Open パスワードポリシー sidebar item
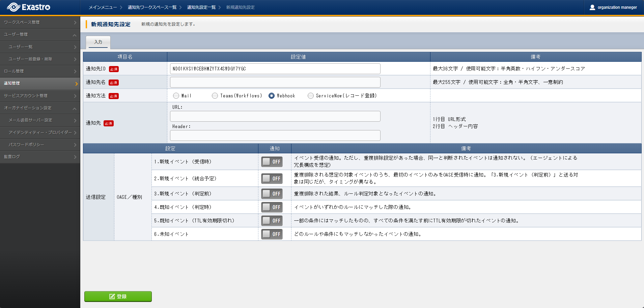The width and height of the screenshot is (644, 308). pyautogui.click(x=40, y=145)
